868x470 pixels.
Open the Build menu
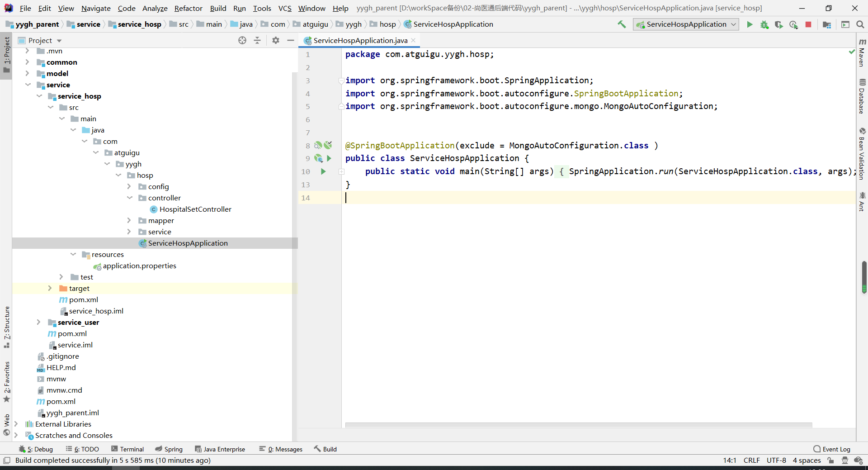[x=218, y=8]
